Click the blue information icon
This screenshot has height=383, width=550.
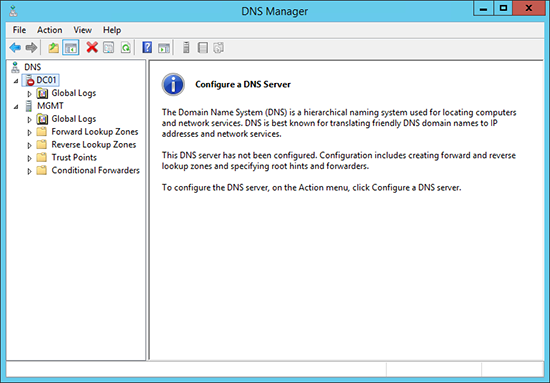click(173, 85)
